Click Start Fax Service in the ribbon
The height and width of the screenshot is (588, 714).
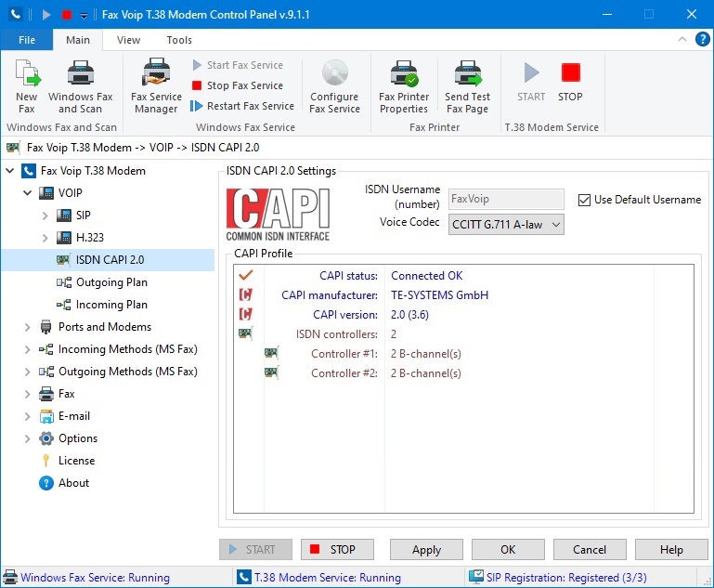[238, 65]
